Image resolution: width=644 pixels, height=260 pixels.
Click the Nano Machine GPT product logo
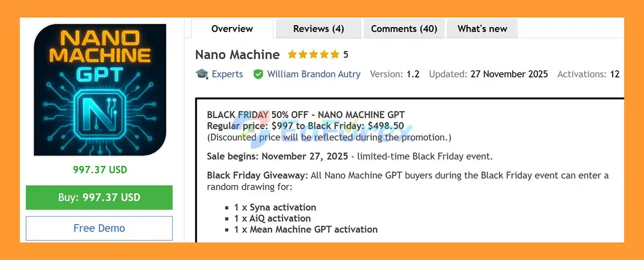pyautogui.click(x=100, y=90)
